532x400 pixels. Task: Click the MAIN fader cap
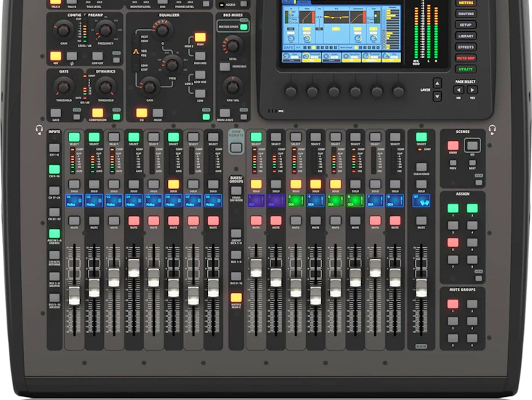point(421,288)
